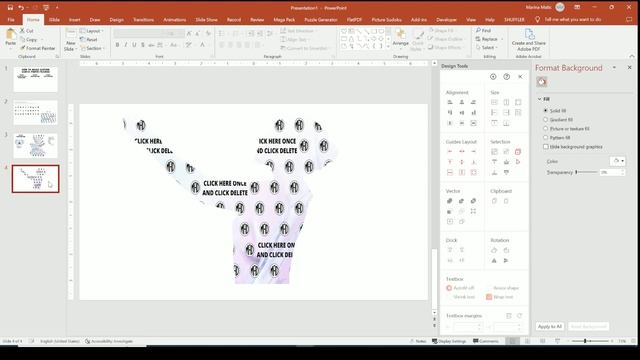This screenshot has height=360, width=640.
Task: Click the third Vector icon in top row
Action: pyautogui.click(x=473, y=201)
